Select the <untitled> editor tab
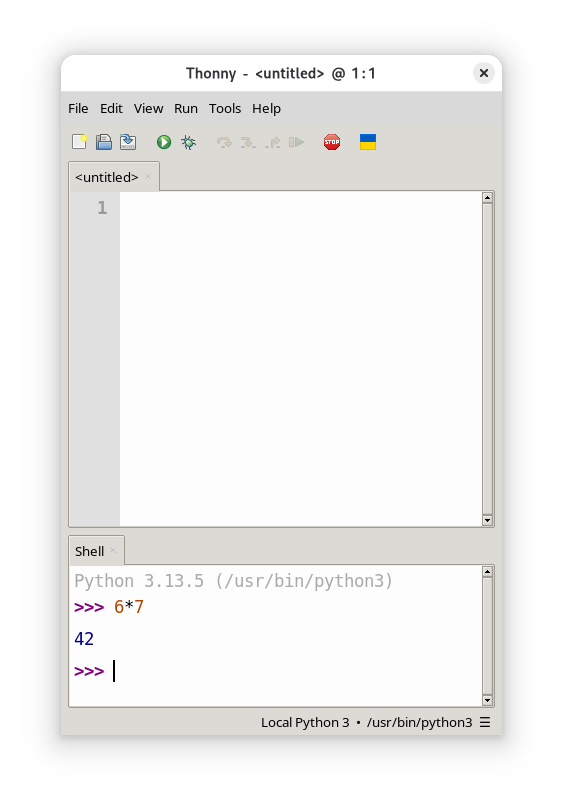 tap(107, 177)
